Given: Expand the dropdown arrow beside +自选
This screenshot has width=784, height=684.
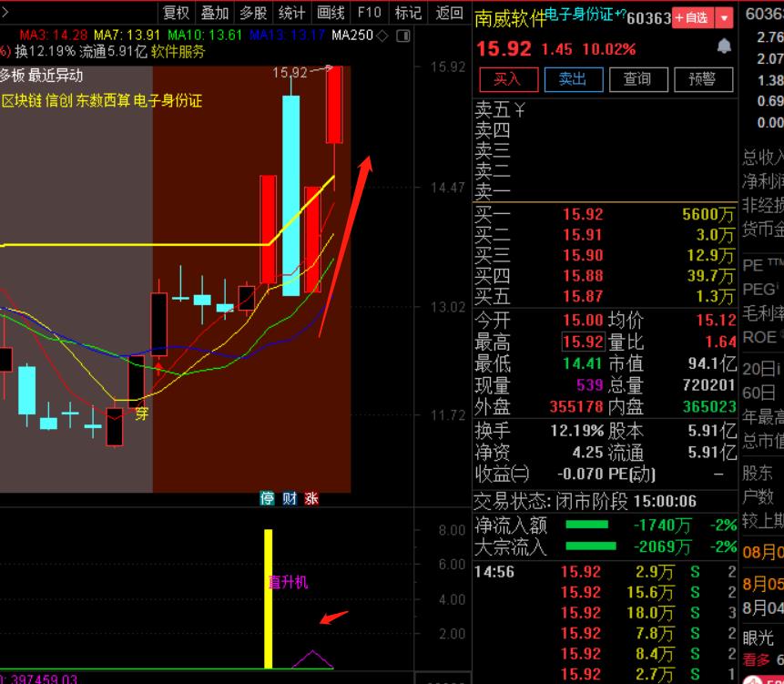Looking at the screenshot, I should tap(724, 18).
